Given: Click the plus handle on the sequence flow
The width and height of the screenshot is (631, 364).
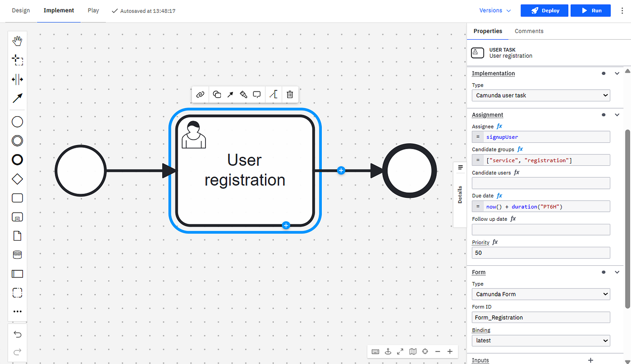Looking at the screenshot, I should 341,171.
